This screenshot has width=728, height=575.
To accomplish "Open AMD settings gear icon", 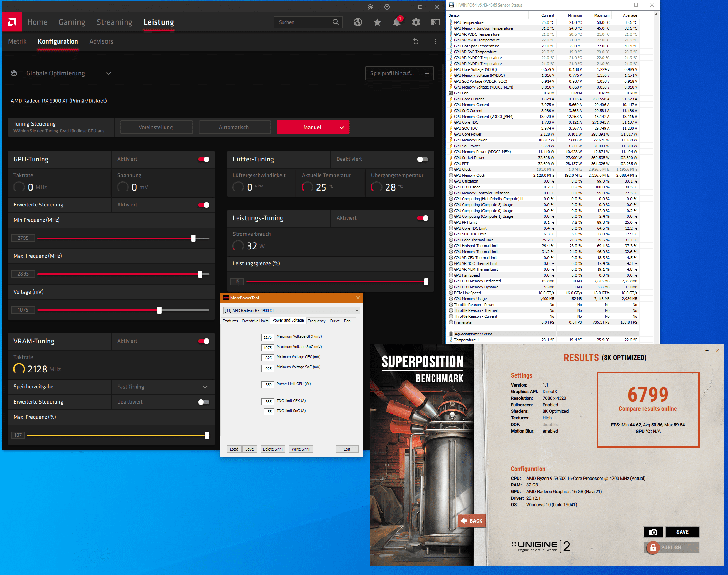I will coord(416,22).
